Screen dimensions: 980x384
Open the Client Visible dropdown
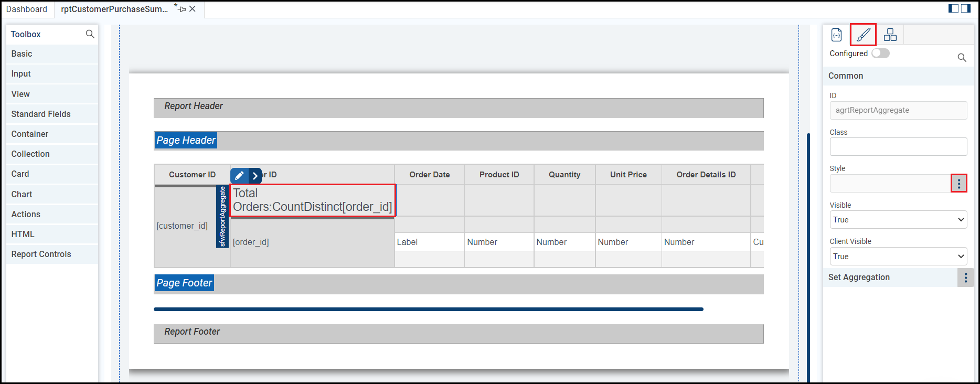point(898,257)
